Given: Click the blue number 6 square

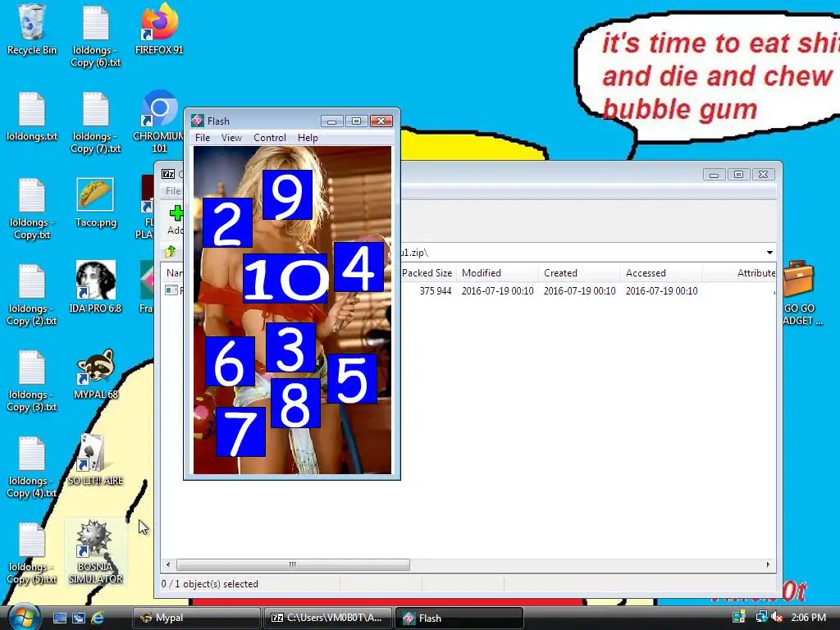Looking at the screenshot, I should [230, 361].
